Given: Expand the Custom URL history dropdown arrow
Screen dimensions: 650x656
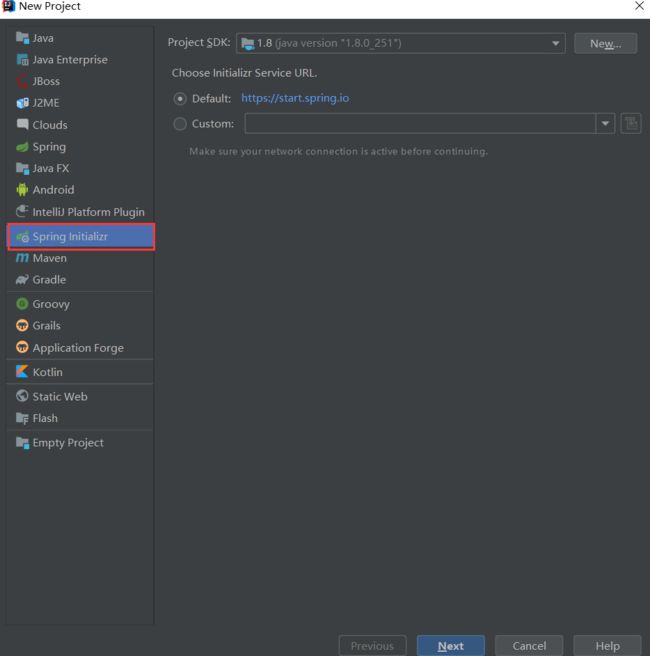Looking at the screenshot, I should [605, 123].
